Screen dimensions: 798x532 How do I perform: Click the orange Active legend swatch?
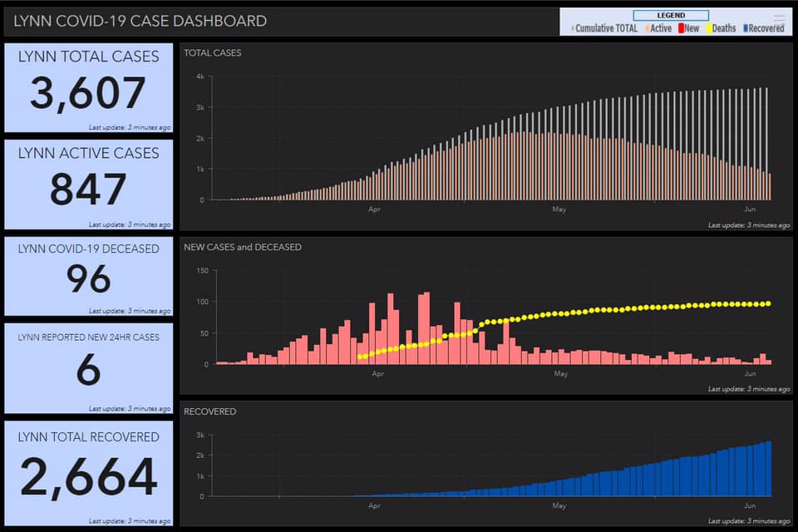[647, 28]
